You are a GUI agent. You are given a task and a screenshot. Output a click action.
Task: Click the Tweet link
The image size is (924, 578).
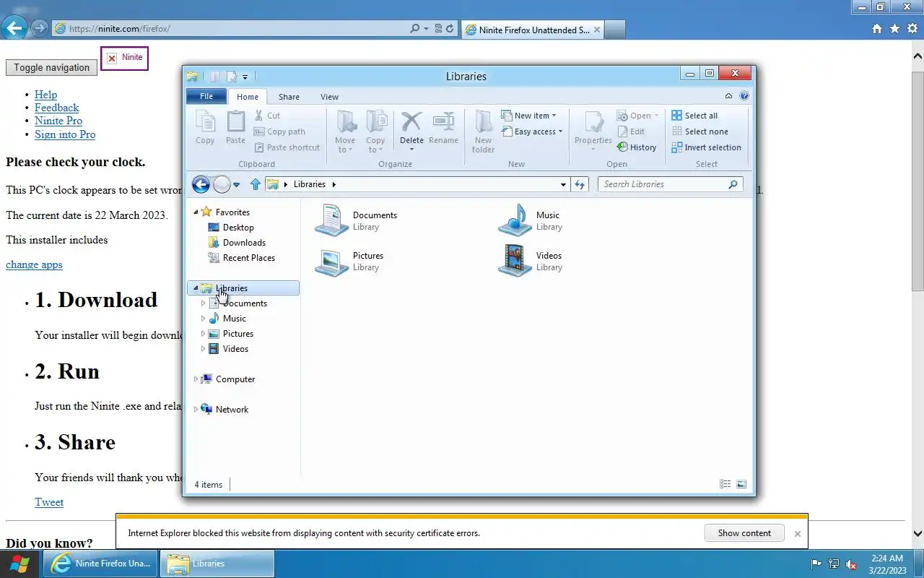tap(49, 502)
